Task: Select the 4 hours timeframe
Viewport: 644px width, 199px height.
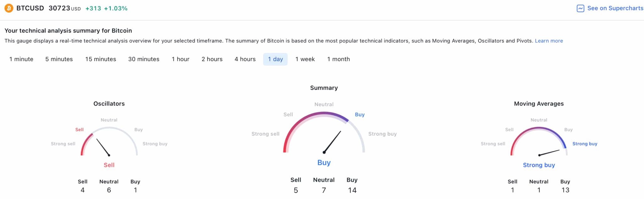Action: 245,59
